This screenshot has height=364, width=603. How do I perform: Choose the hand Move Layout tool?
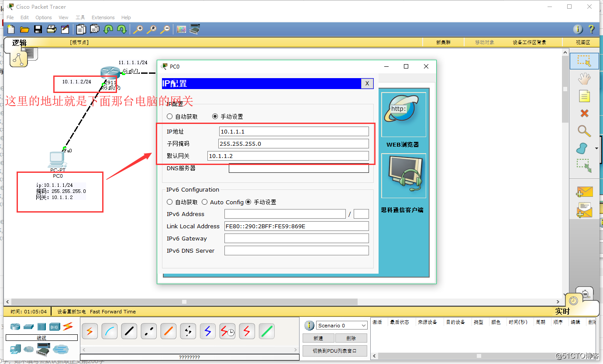click(584, 79)
